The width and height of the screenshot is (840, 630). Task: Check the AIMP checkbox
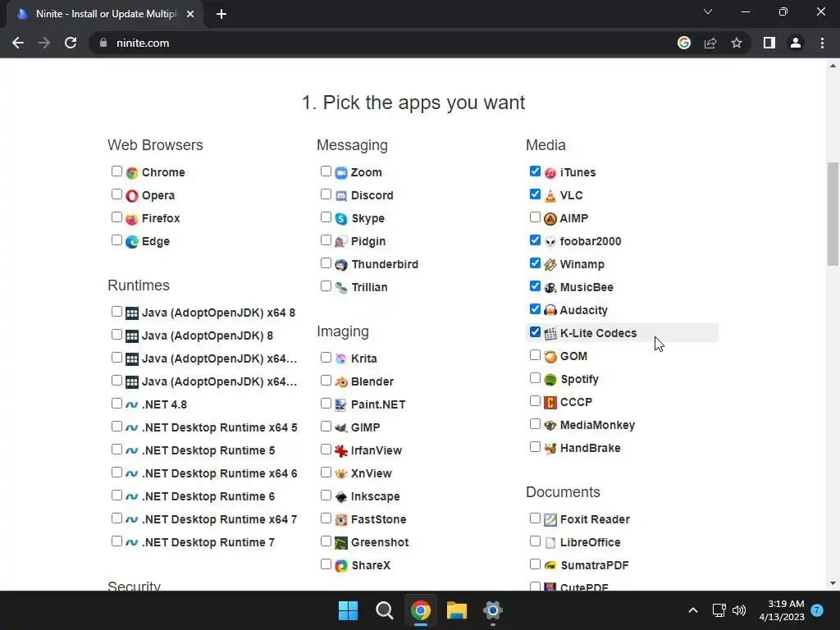pyautogui.click(x=535, y=217)
